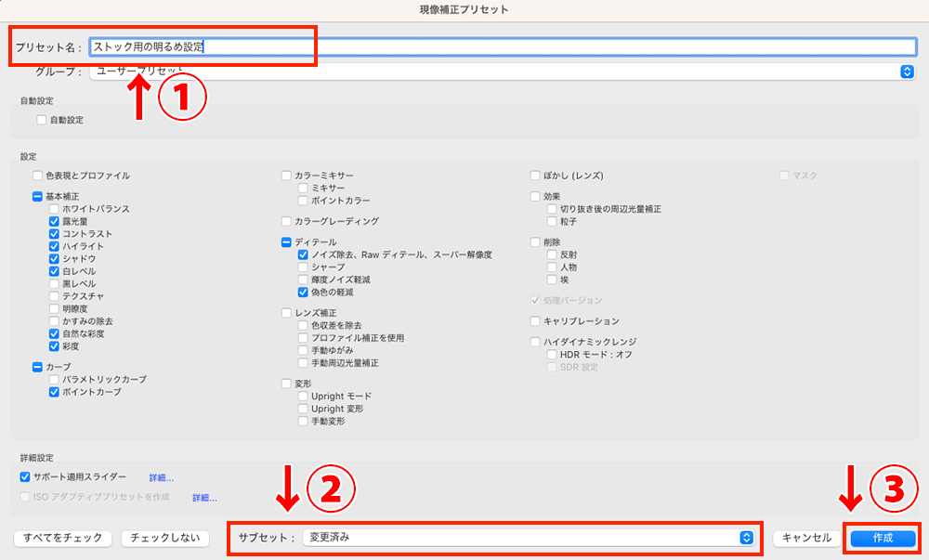Viewport: 929px width, 560px height.
Task: Enable the パラメトリックカーブ checkbox
Action: [x=53, y=380]
